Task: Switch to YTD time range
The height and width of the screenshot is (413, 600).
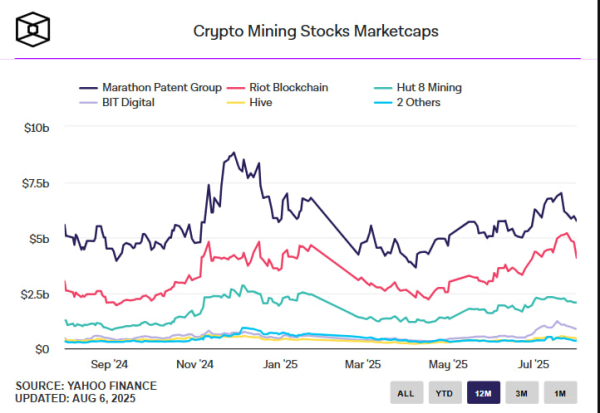Action: point(445,393)
